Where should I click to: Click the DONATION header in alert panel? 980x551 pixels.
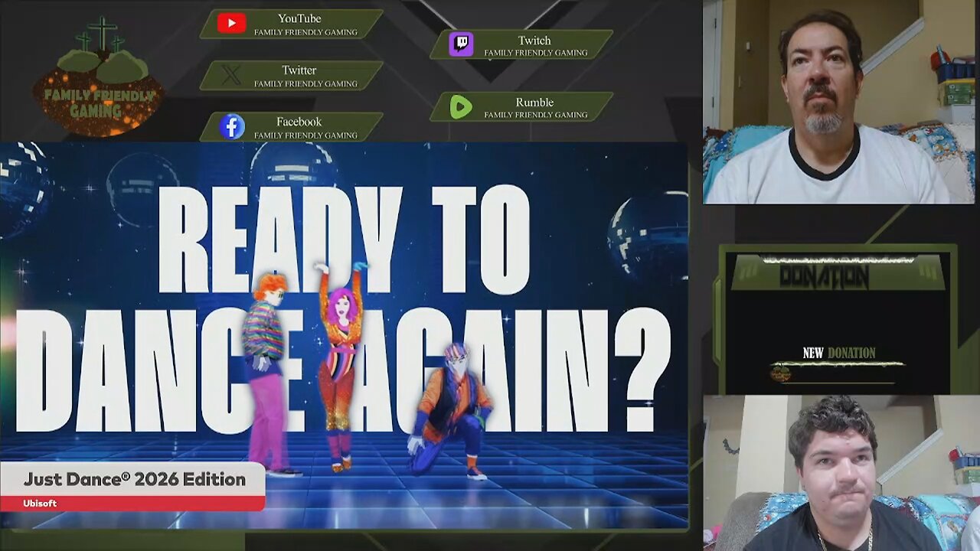[824, 277]
